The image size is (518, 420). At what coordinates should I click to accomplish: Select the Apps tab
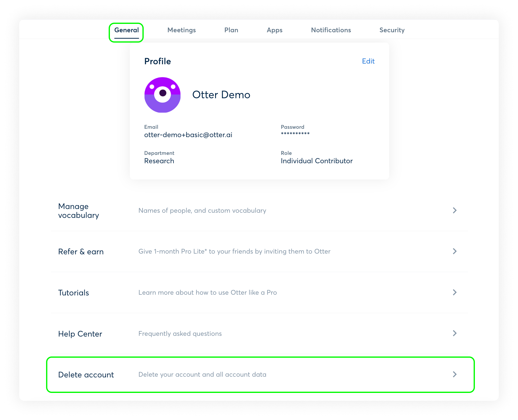pos(275,30)
